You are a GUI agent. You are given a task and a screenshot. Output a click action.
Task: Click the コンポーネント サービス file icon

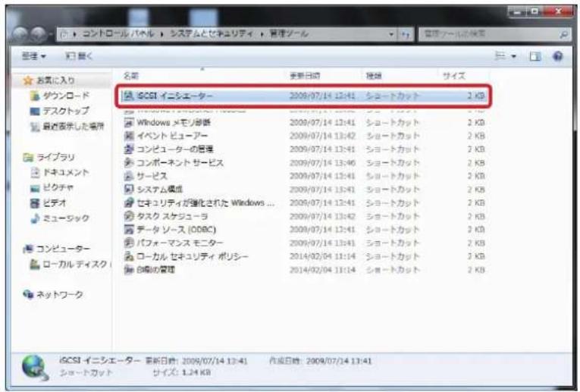pyautogui.click(x=128, y=162)
